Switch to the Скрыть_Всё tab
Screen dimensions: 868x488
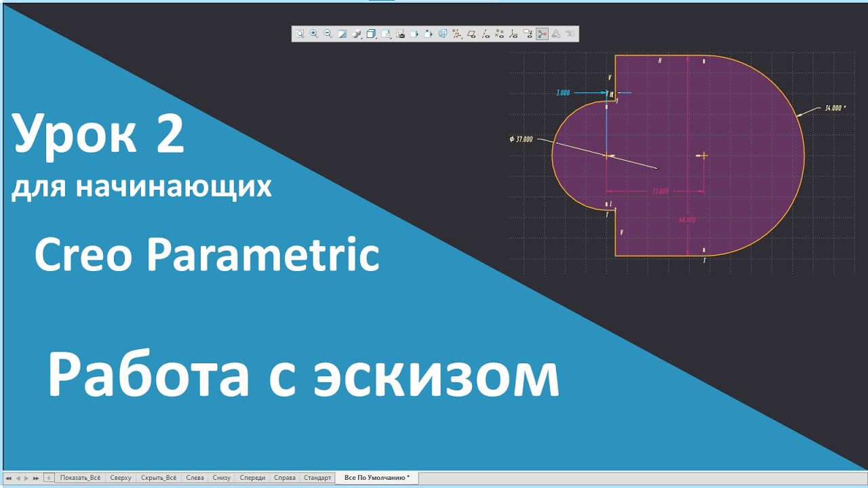(159, 478)
